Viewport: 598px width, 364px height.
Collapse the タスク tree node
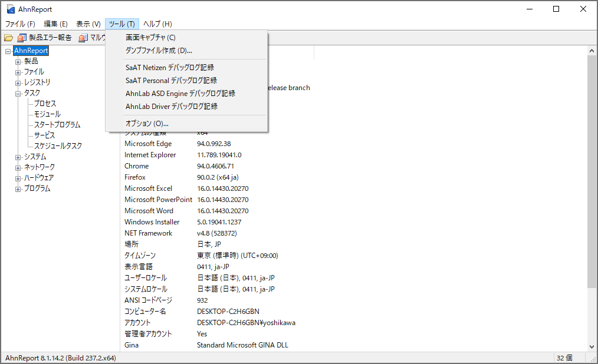coord(18,94)
